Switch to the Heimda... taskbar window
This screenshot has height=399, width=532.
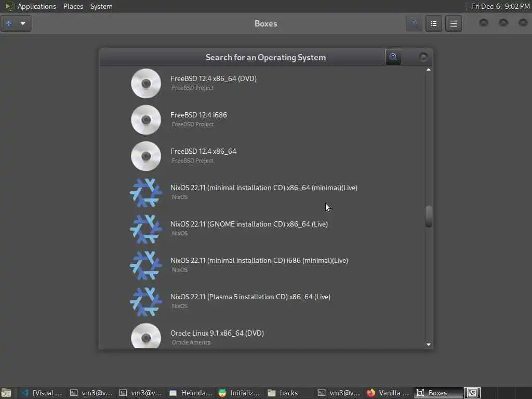click(191, 393)
